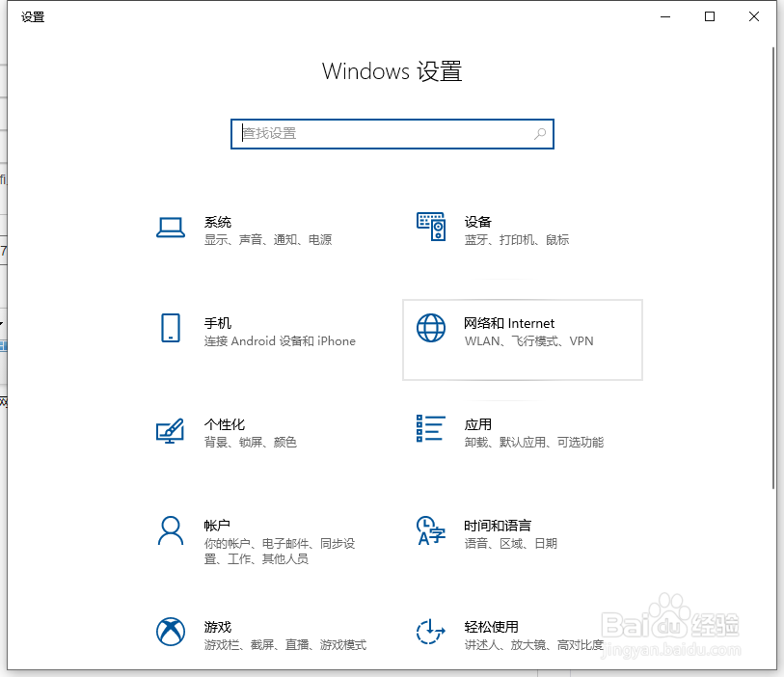
Task: Open the 轻松使用 category title
Action: [491, 627]
